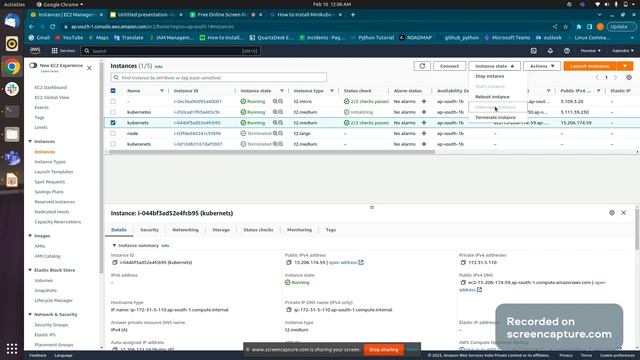Copy private IP DNS name
The height and width of the screenshot is (360, 640).
click(289, 310)
